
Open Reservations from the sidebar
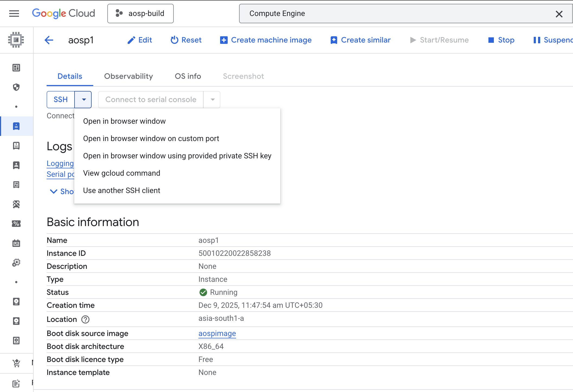pos(17,243)
